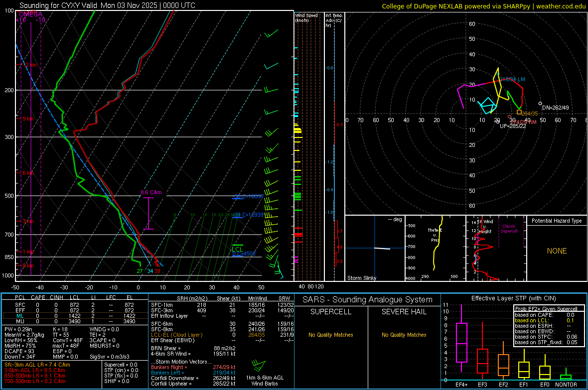The width and height of the screenshot is (588, 390).
Task: Click the white Storm Slinky line
Action: (382, 248)
